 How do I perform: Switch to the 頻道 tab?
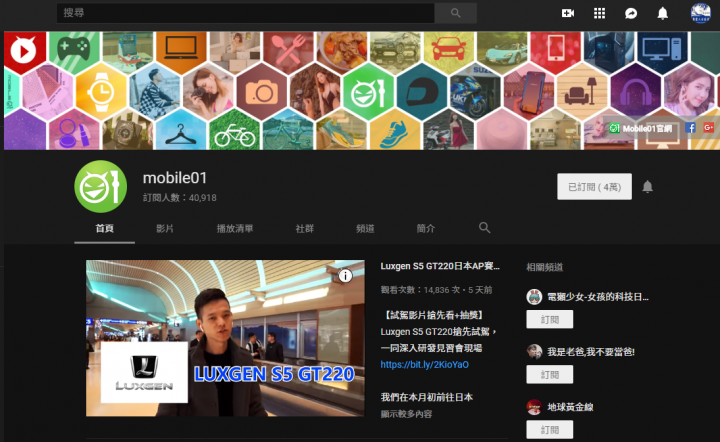pos(365,228)
